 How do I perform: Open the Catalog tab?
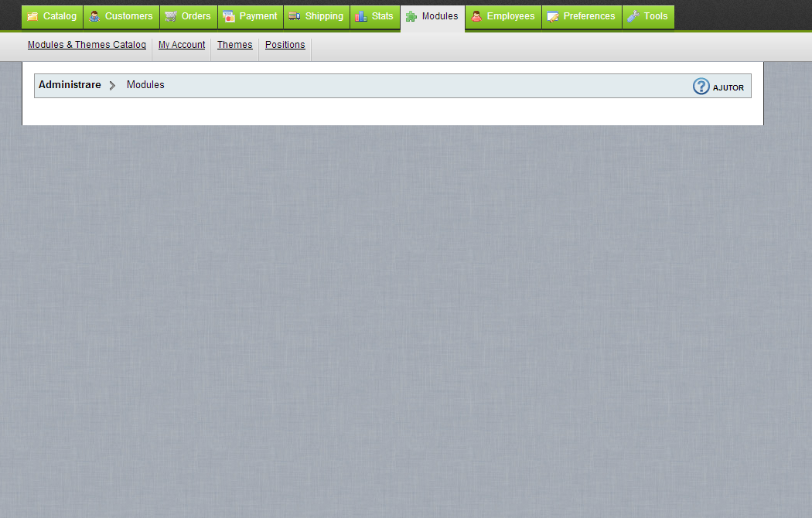coord(53,17)
